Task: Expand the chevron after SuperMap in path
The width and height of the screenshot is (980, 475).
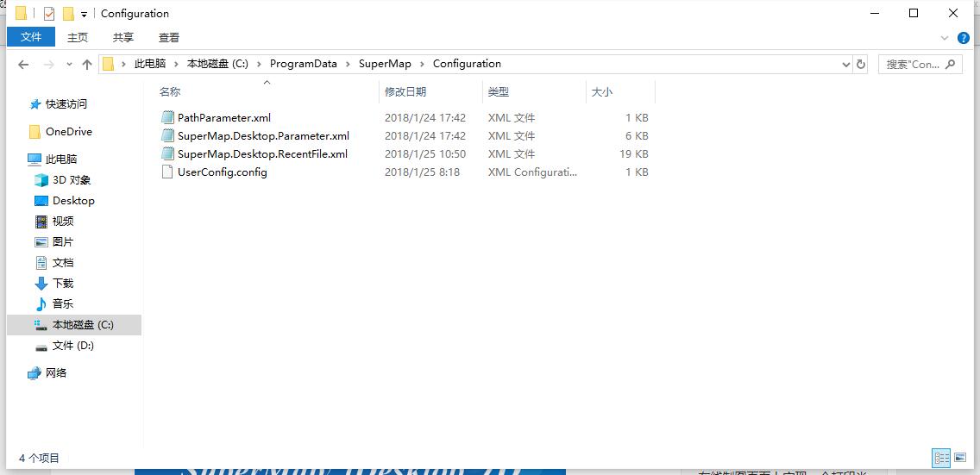Action: [422, 64]
